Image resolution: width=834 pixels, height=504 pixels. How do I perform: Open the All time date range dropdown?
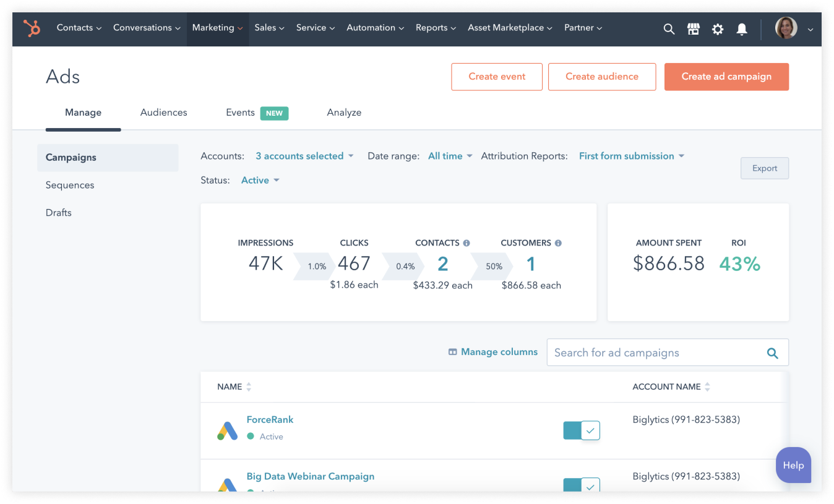450,156
